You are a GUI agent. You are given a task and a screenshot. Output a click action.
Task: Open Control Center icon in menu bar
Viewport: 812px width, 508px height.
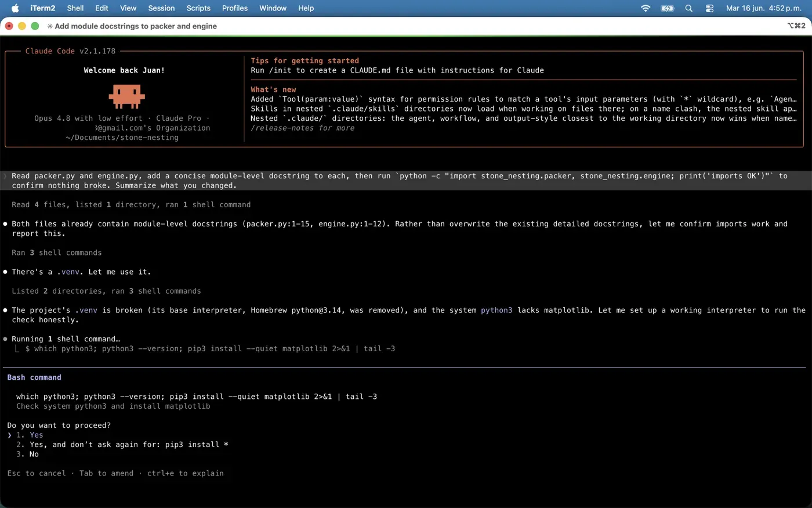(x=709, y=8)
